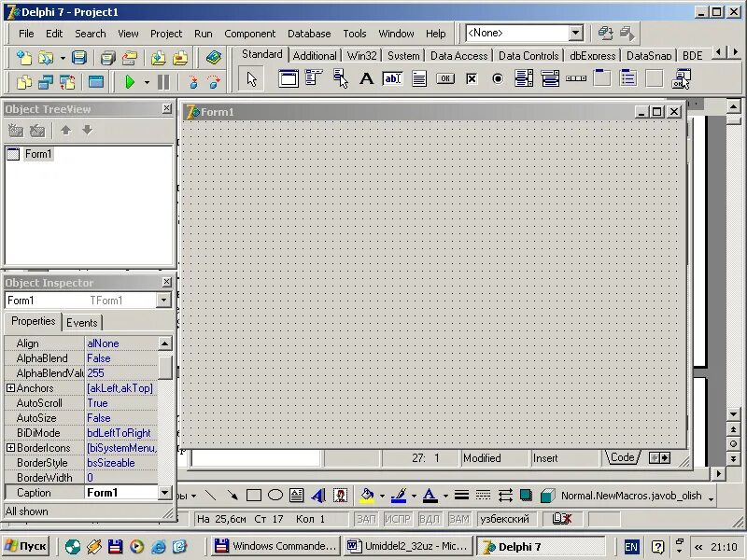Switch to the Data Access palette tab
This screenshot has width=747, height=560.
tap(458, 56)
